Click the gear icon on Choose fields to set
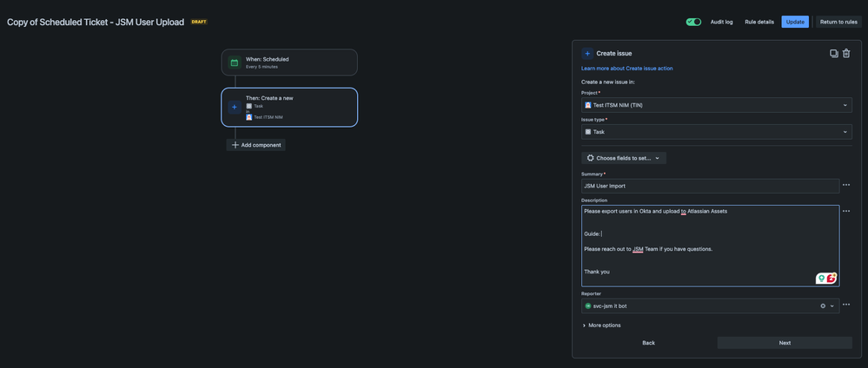Viewport: 868px width, 368px height. [590, 158]
